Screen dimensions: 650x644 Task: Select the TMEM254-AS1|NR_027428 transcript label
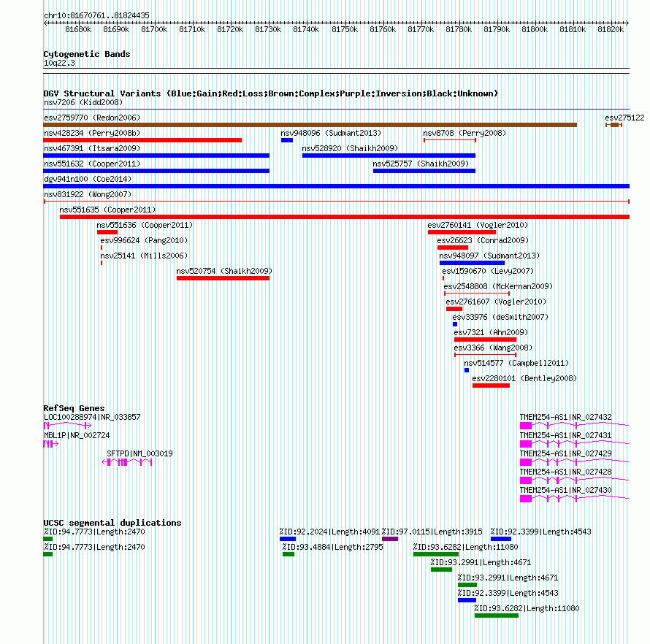[565, 472]
